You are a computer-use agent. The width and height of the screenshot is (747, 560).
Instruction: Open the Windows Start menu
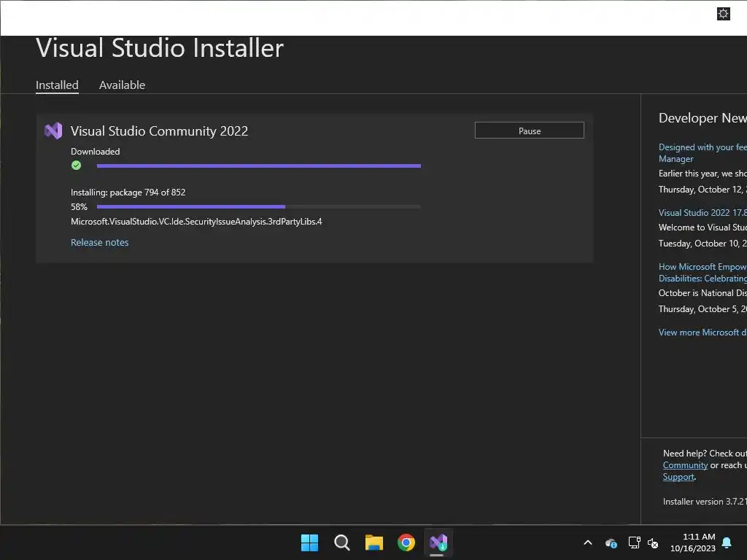click(x=309, y=542)
